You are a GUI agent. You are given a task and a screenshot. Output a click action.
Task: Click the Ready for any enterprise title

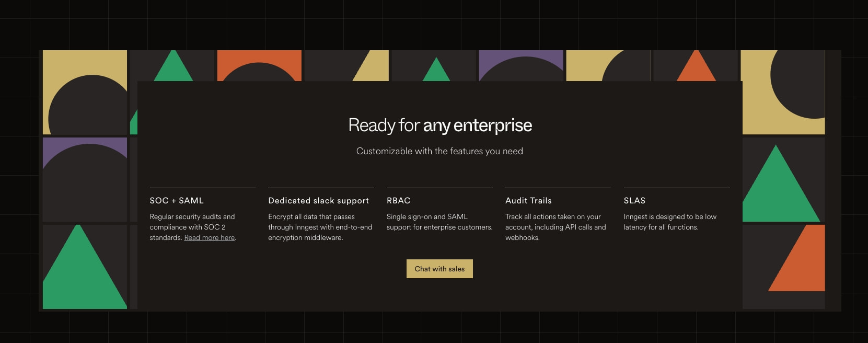click(x=440, y=125)
